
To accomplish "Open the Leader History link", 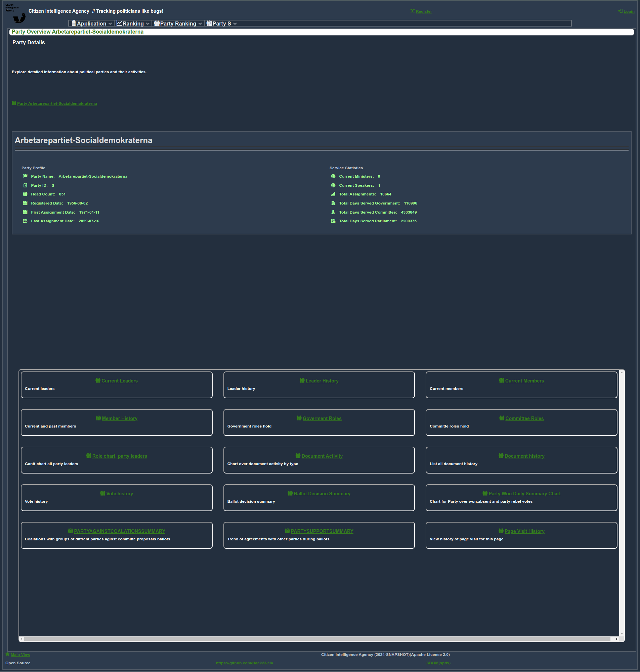I will click(x=322, y=381).
